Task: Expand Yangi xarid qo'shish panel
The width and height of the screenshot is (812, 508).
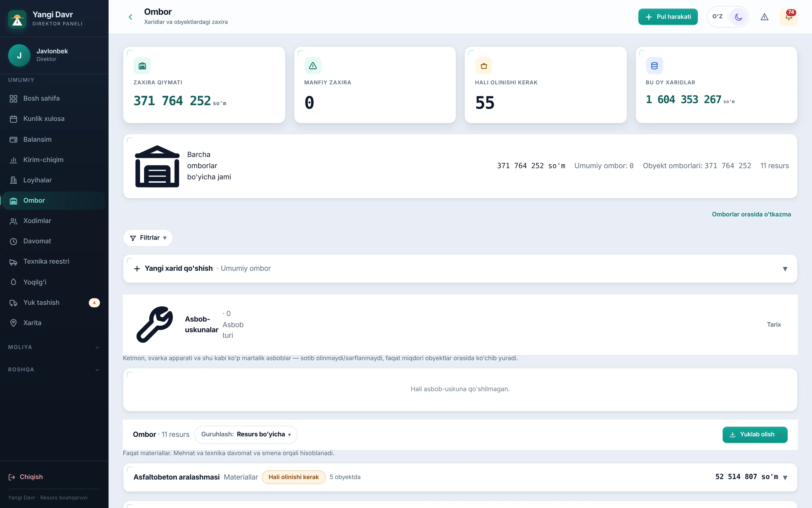Action: click(460, 268)
